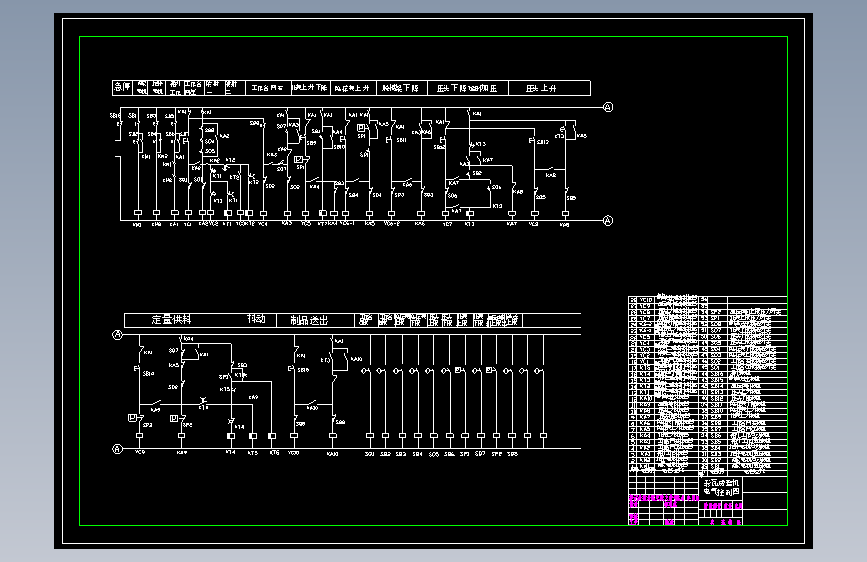
Task: Select the magenta text row in the title block
Action: (x=664, y=498)
